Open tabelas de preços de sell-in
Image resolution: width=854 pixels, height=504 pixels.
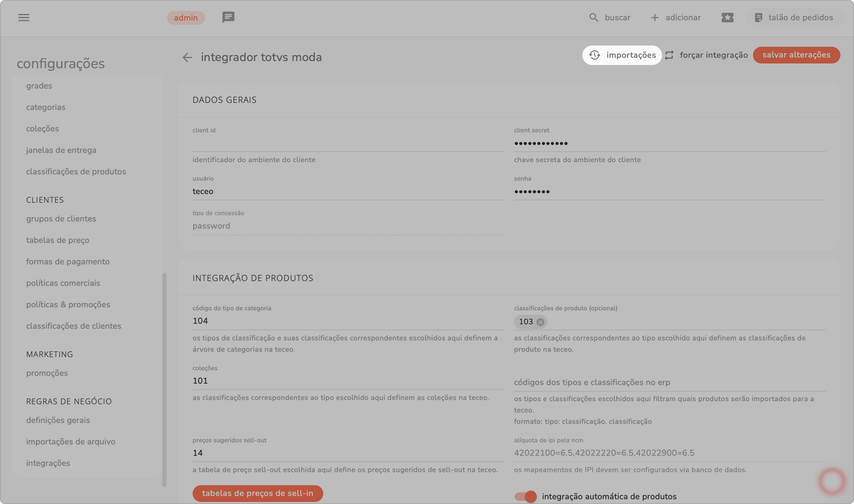point(257,493)
